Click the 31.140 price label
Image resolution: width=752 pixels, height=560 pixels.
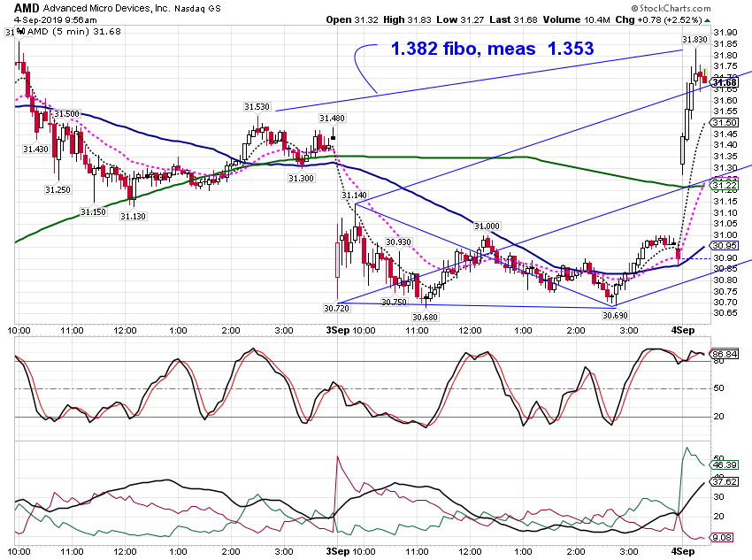point(354,196)
